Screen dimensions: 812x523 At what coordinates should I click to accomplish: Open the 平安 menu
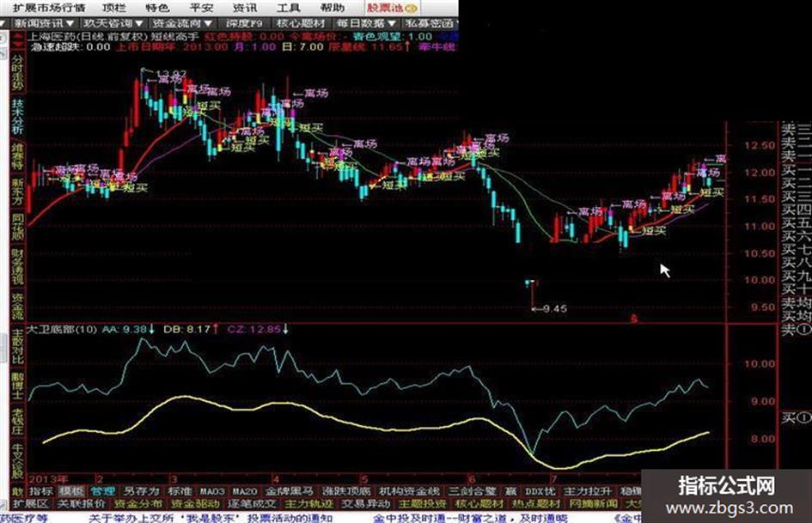point(201,8)
